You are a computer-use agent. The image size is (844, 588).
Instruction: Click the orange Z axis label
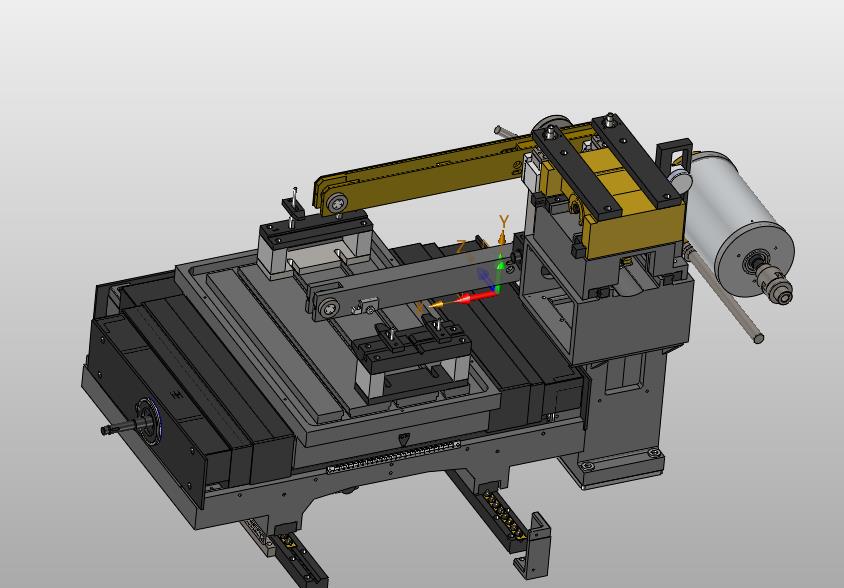[461, 247]
